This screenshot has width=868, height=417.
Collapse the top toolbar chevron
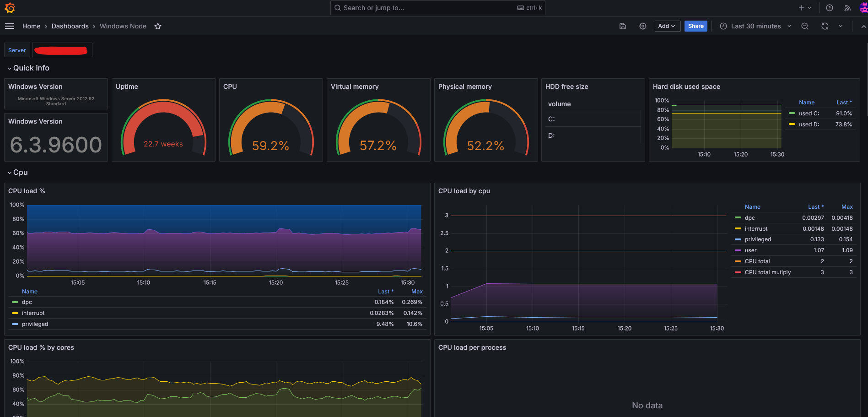pyautogui.click(x=863, y=26)
